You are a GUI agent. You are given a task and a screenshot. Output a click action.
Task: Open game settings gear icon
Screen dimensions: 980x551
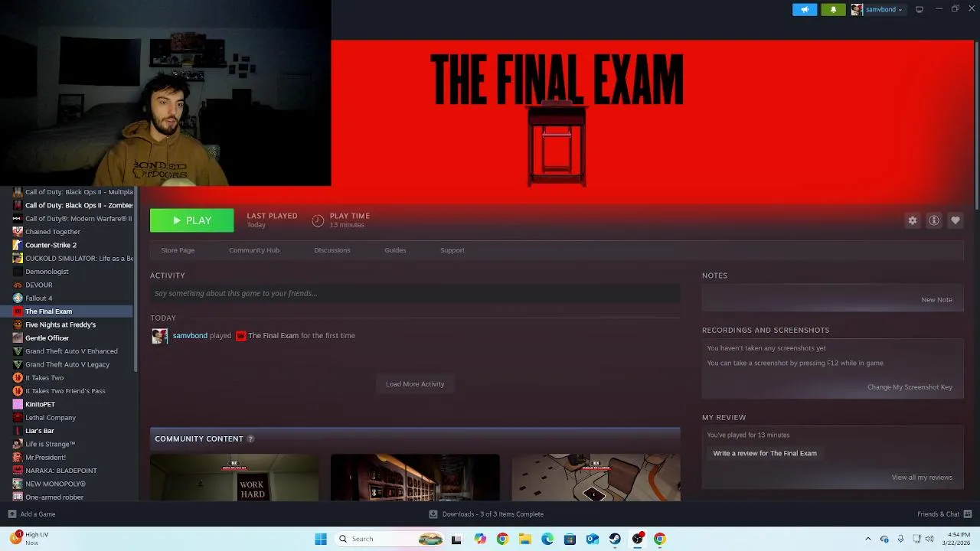point(913,220)
